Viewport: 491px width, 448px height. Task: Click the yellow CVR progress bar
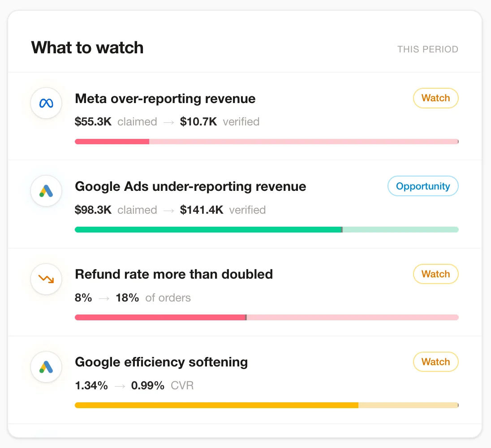pyautogui.click(x=267, y=405)
